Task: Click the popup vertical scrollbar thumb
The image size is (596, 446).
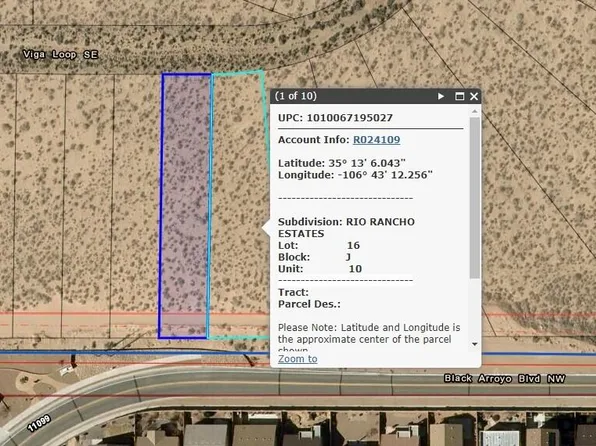Action: [x=475, y=198]
